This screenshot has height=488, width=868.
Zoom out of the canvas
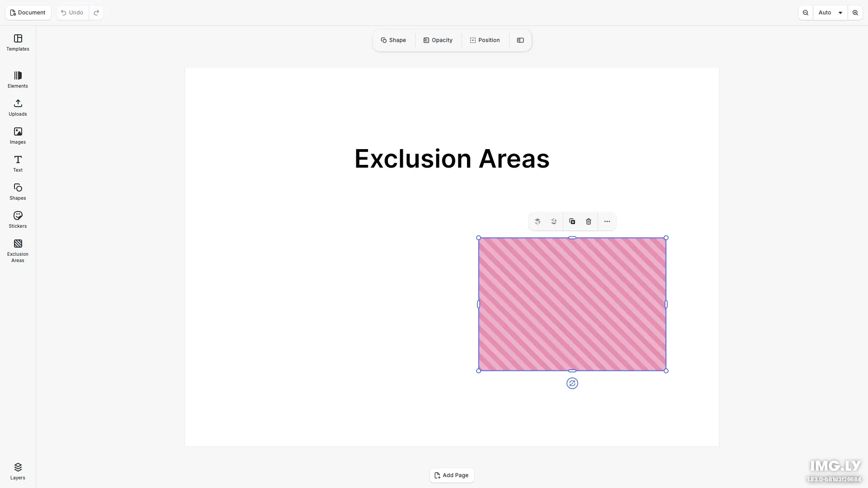coord(806,13)
